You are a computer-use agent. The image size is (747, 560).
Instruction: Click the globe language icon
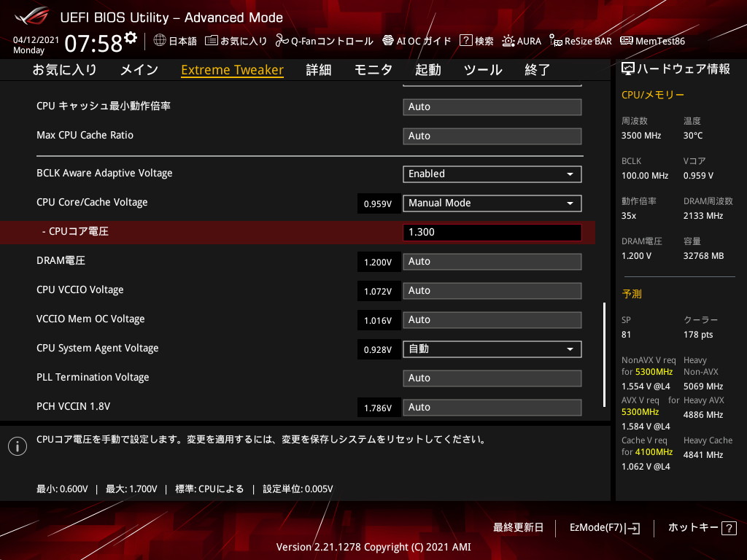[160, 41]
